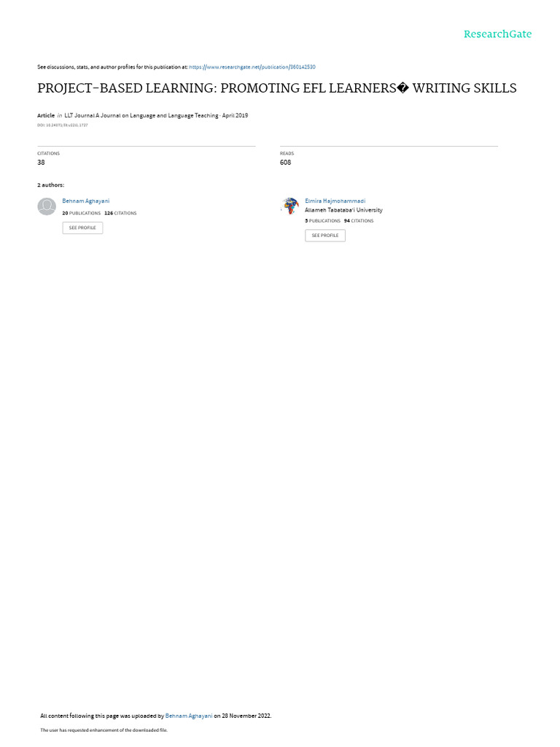560x747 pixels.
Task: Click the Behnam Aghayani uploader link at bottom
Action: [x=189, y=716]
